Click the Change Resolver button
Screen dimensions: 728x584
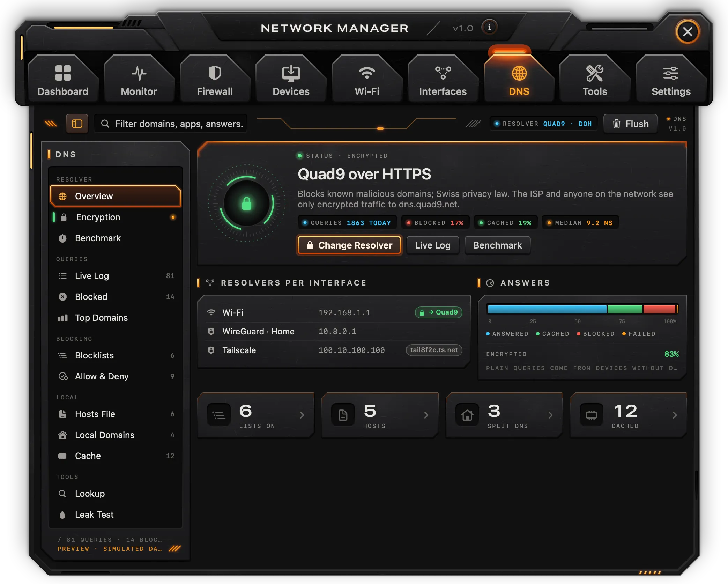coord(349,245)
